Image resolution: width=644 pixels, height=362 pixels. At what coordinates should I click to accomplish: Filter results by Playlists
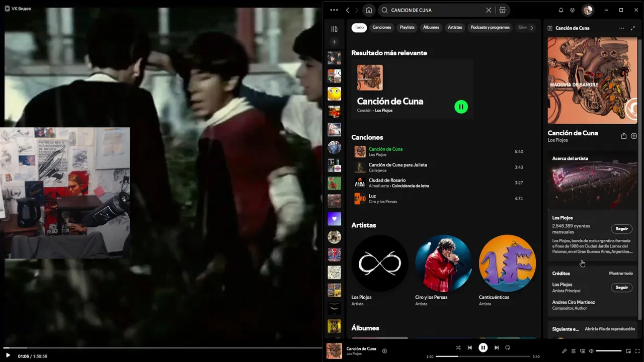[x=407, y=28]
